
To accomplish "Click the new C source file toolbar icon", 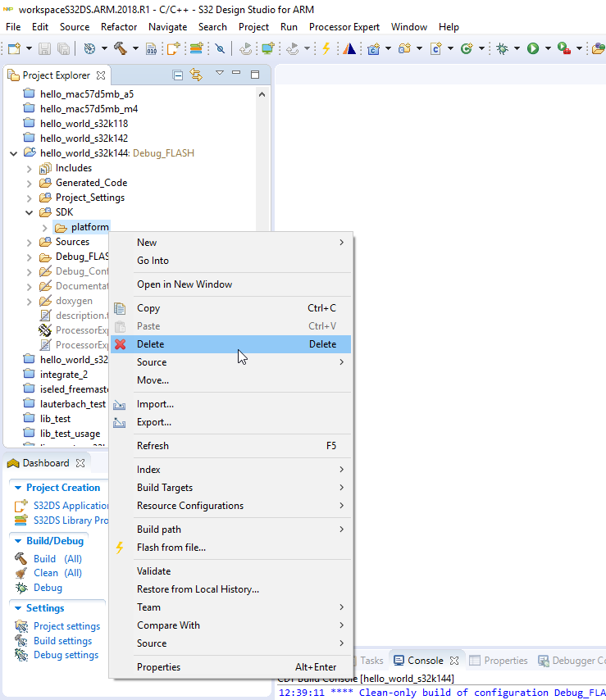I will (x=436, y=48).
